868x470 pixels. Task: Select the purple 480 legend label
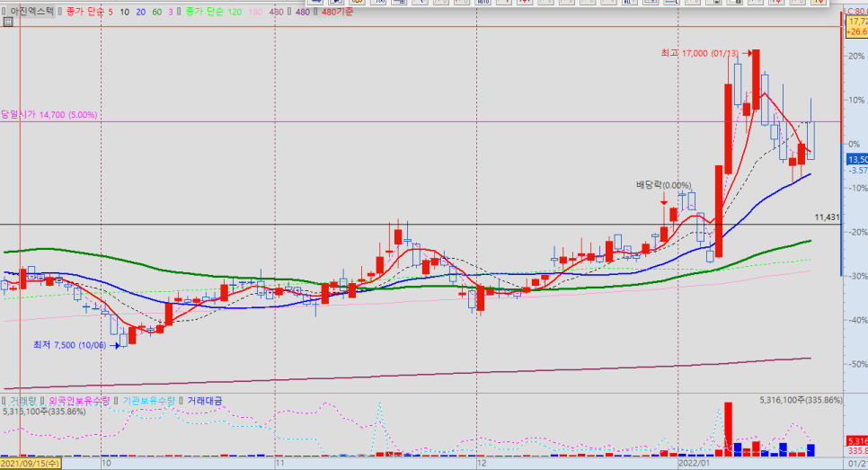pos(302,12)
